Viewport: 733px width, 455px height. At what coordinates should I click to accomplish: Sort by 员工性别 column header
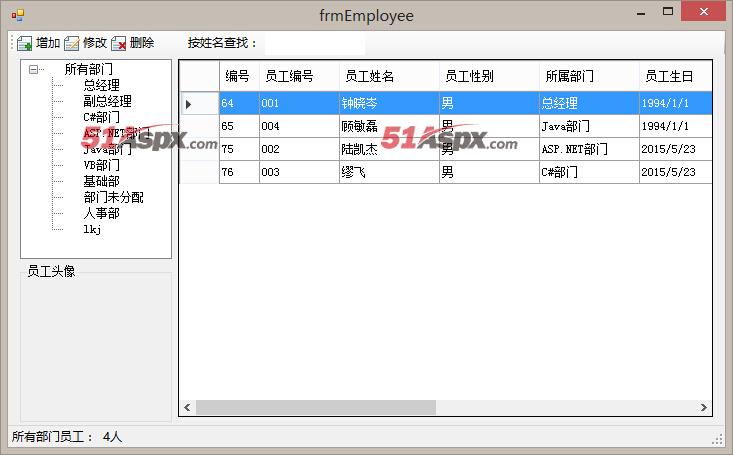pyautogui.click(x=489, y=76)
